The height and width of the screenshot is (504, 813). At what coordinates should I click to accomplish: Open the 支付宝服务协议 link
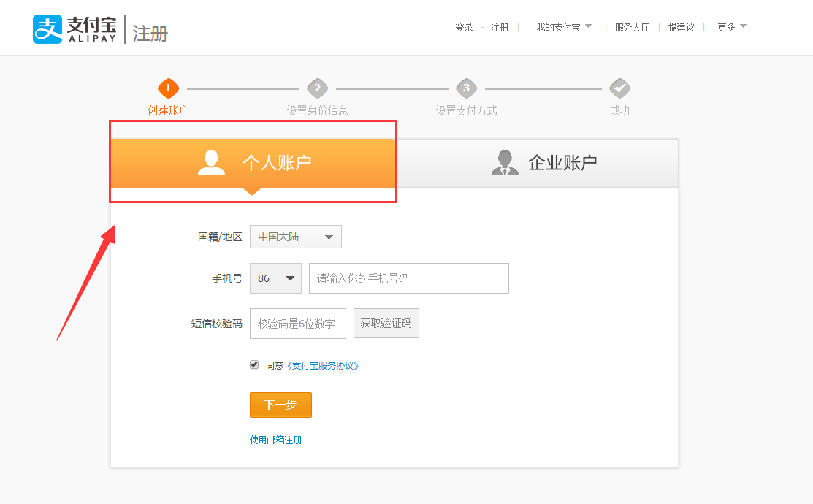(x=323, y=366)
